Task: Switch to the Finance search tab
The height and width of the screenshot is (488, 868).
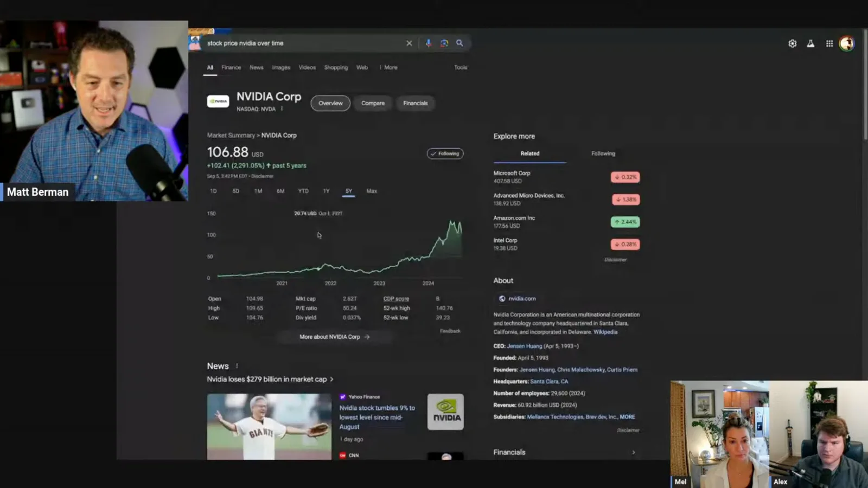Action: tap(231, 68)
